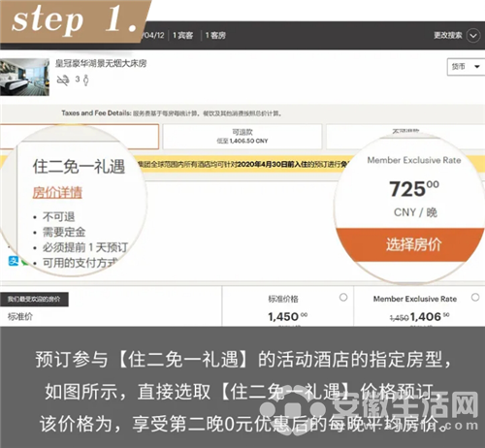Click 1宾客 in the search bar

pyautogui.click(x=183, y=36)
